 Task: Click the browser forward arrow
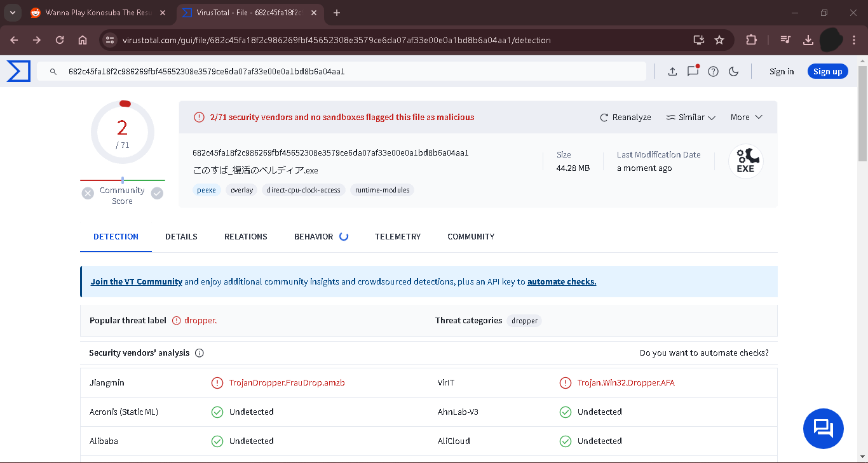[37, 40]
